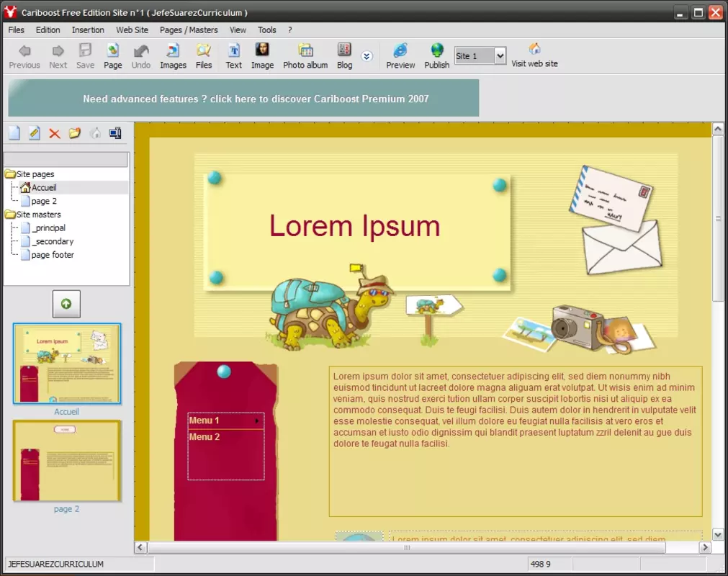
Task: Click Menu 2 in the red menu
Action: click(x=204, y=437)
